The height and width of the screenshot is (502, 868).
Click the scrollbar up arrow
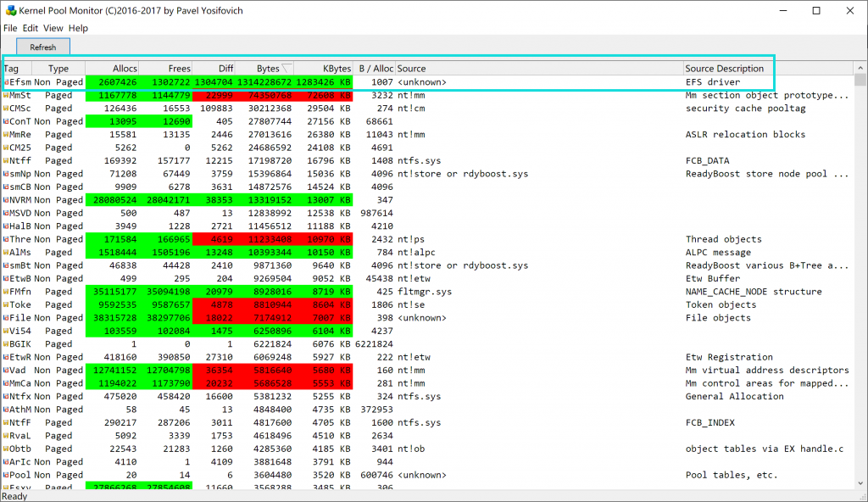tap(860, 68)
